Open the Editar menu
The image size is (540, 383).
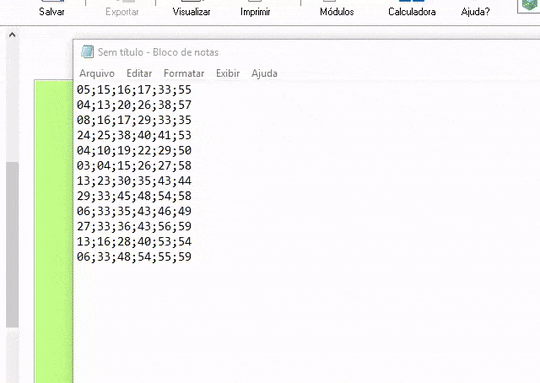click(x=139, y=73)
